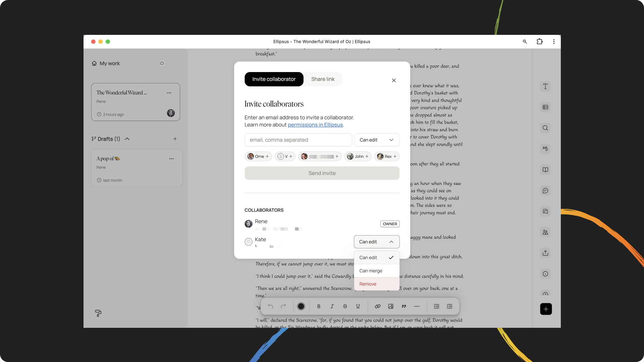Screen dimensions: 644x362
Task: Add Orne as collaborator suggestion
Action: [x=258, y=157]
